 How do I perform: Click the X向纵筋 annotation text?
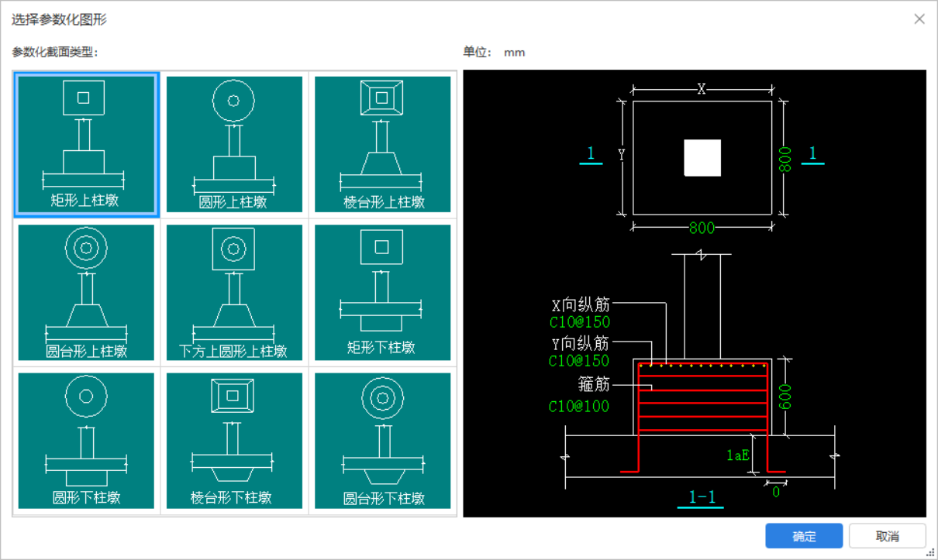[581, 305]
